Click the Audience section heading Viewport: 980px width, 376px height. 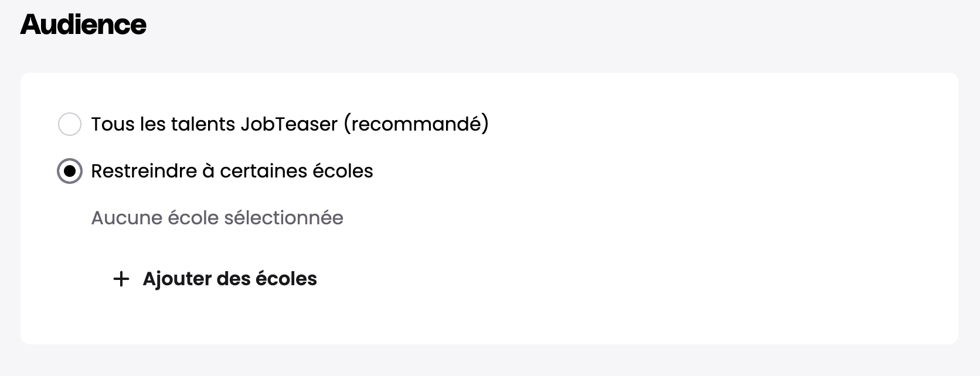point(83,25)
